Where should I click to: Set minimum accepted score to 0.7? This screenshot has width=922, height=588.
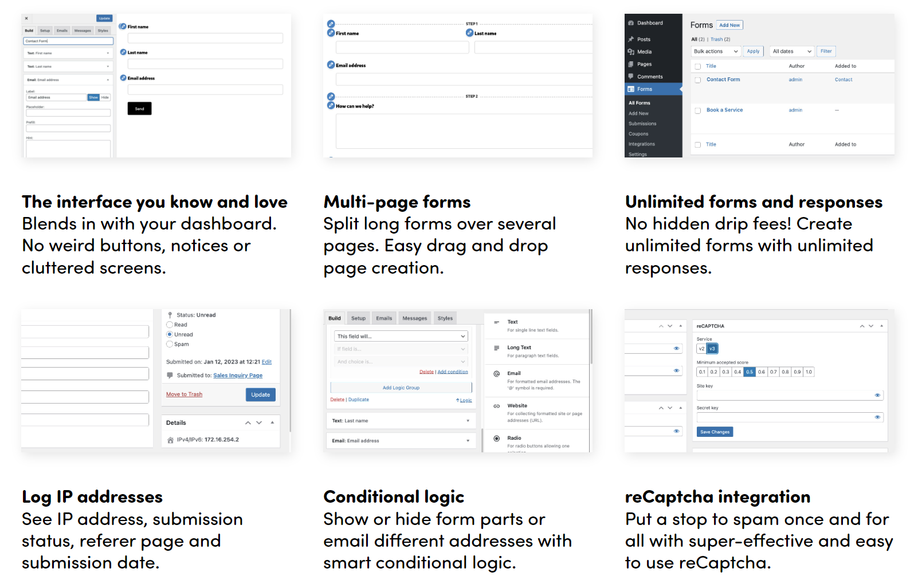[x=774, y=372]
